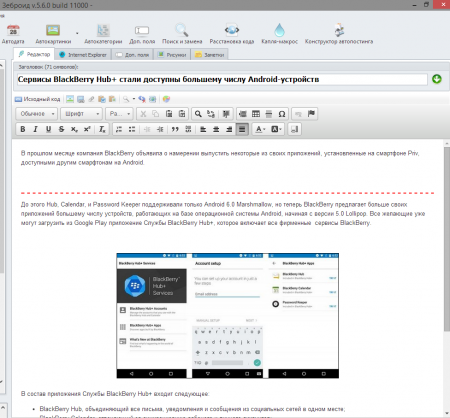Insert a special character (Omega)
450x418 pixels.
[x=282, y=114]
